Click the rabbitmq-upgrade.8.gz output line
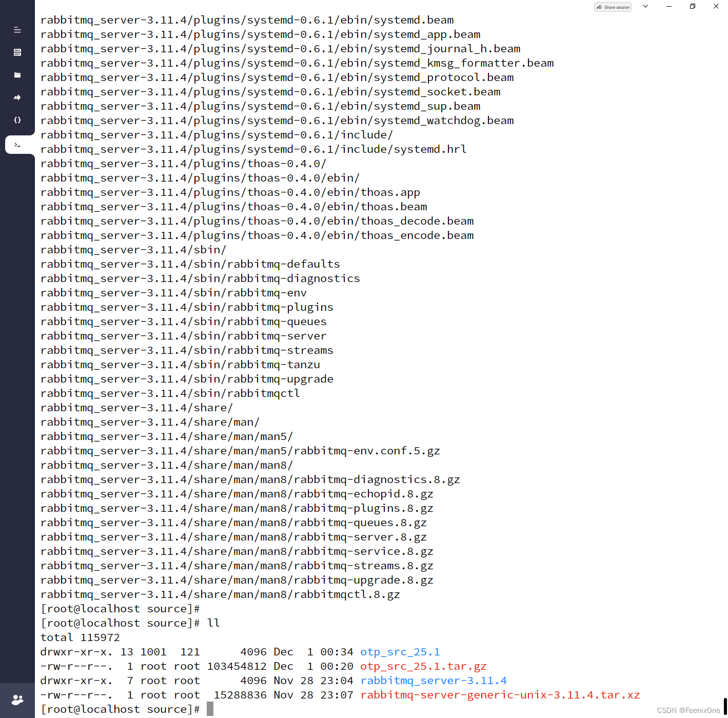728x718 pixels. [237, 580]
